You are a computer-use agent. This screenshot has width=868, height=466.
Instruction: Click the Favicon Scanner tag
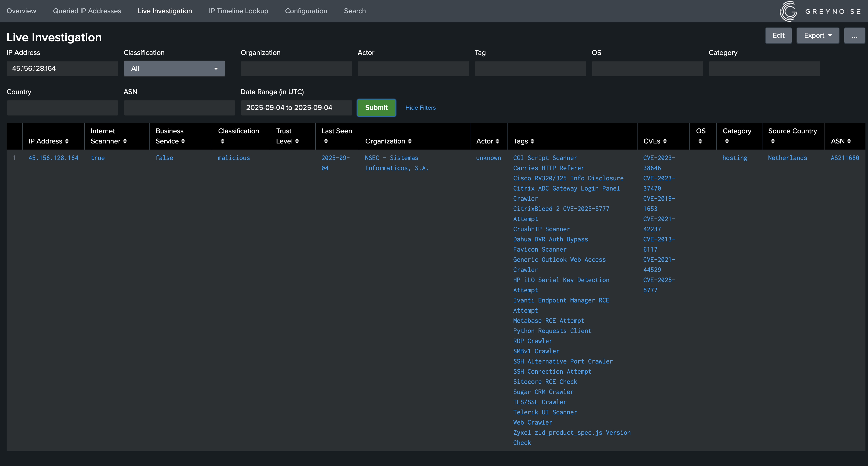(x=540, y=249)
